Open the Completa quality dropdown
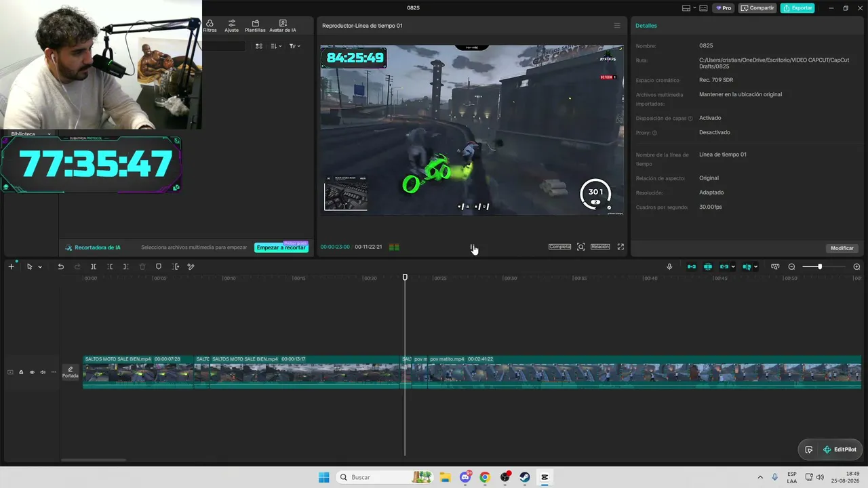This screenshot has height=488, width=868. tap(559, 247)
